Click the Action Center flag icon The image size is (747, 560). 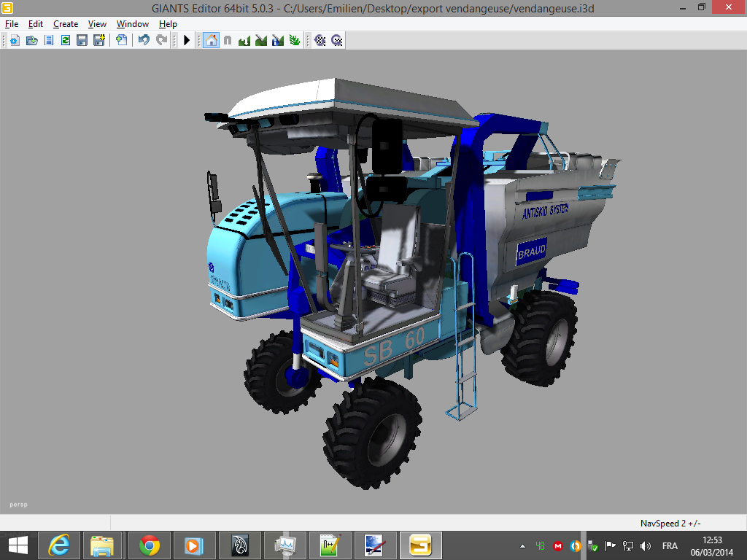click(x=611, y=546)
